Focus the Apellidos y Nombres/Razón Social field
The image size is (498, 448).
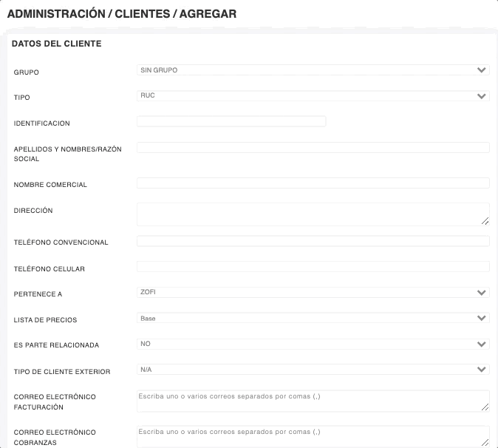(x=313, y=148)
